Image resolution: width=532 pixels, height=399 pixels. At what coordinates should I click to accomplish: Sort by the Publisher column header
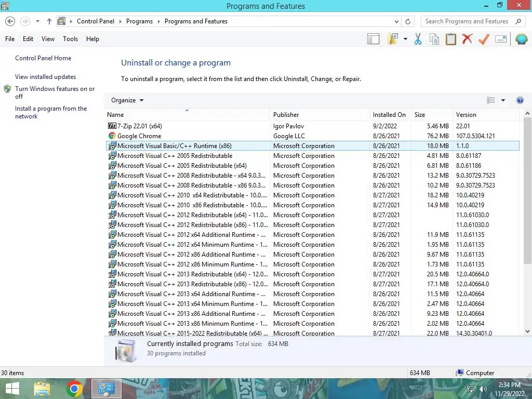click(x=320, y=115)
